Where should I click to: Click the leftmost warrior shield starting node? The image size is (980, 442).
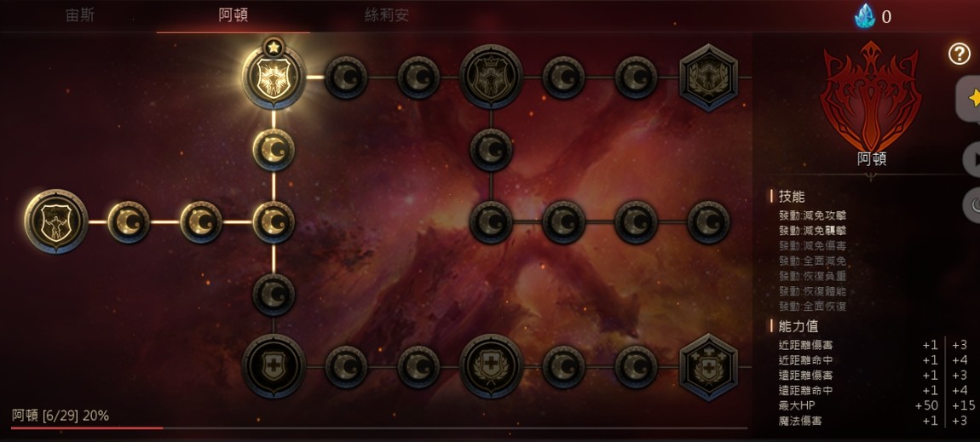tap(56, 221)
